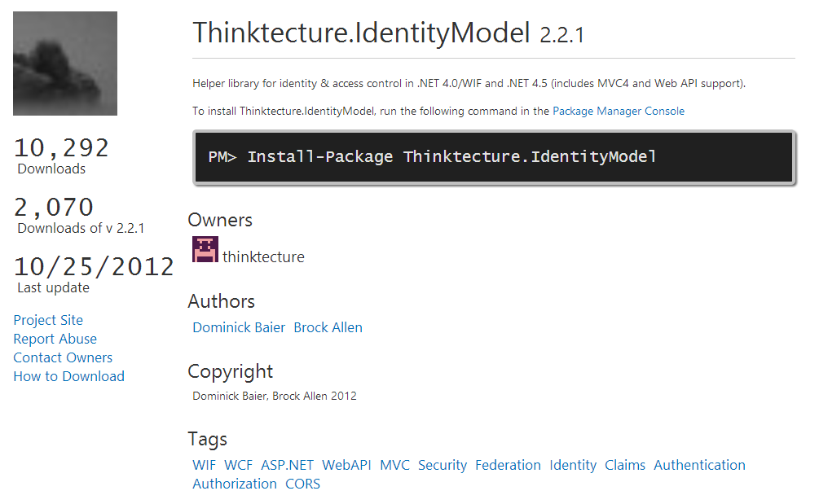Select the CORS tag
The height and width of the screenshot is (504, 819).
[x=302, y=484]
